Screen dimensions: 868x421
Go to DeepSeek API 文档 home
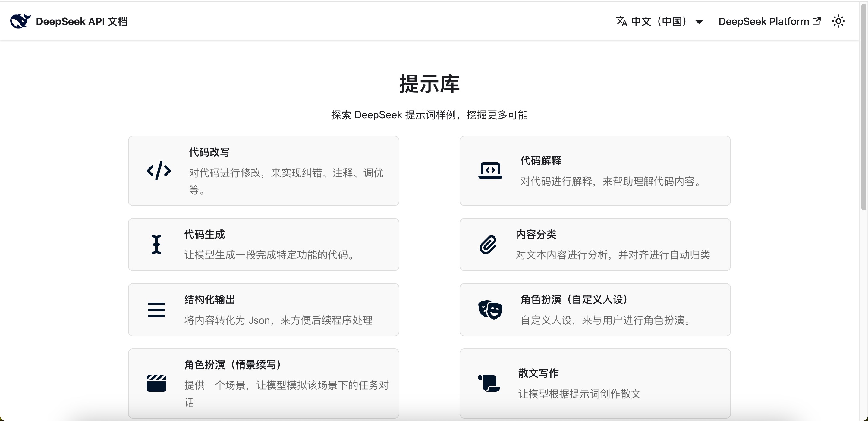(x=82, y=22)
